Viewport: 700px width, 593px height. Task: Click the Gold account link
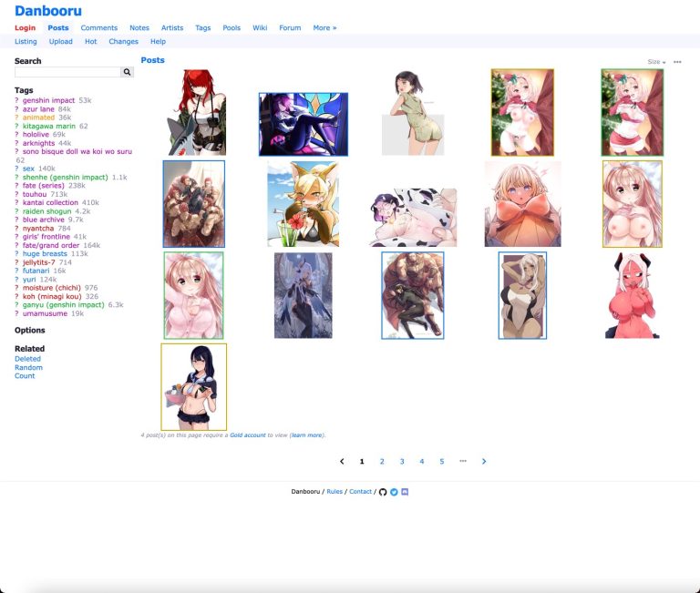pos(248,435)
